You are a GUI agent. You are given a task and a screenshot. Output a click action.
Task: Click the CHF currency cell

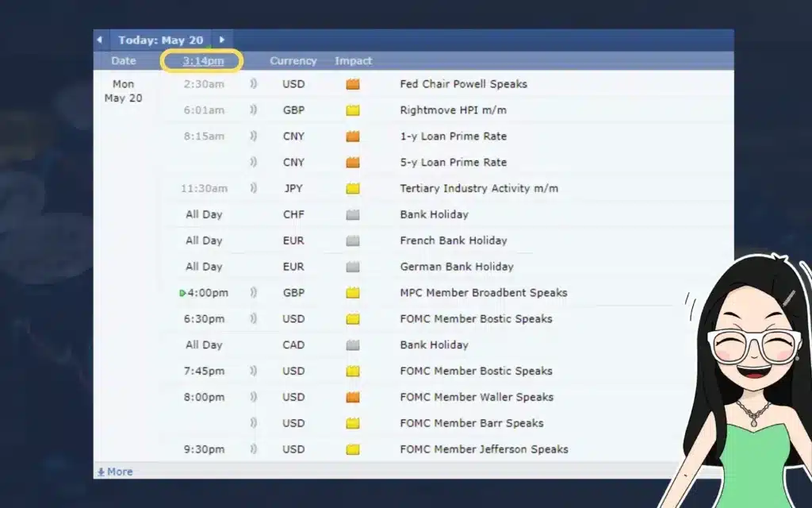pos(293,214)
